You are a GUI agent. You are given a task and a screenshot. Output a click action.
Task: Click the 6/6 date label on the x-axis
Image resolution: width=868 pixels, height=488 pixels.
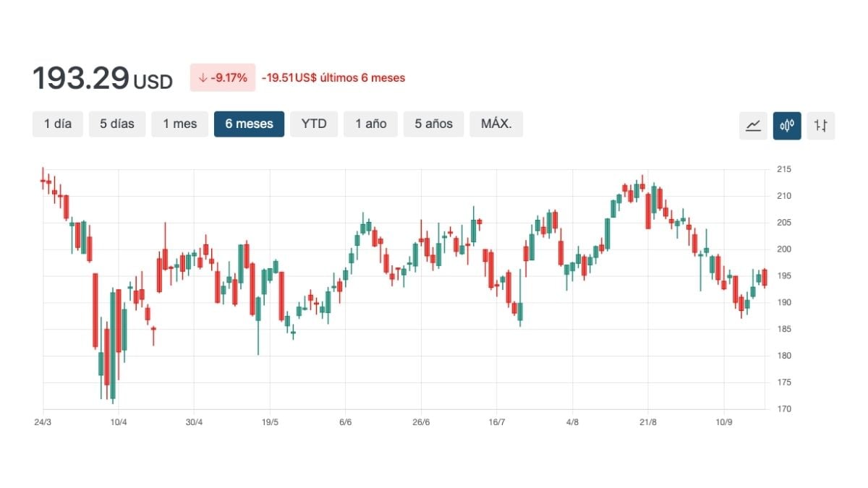tap(345, 422)
